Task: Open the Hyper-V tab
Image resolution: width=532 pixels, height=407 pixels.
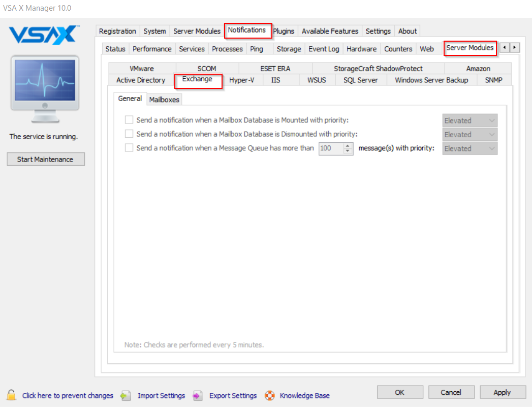Action: pyautogui.click(x=241, y=80)
